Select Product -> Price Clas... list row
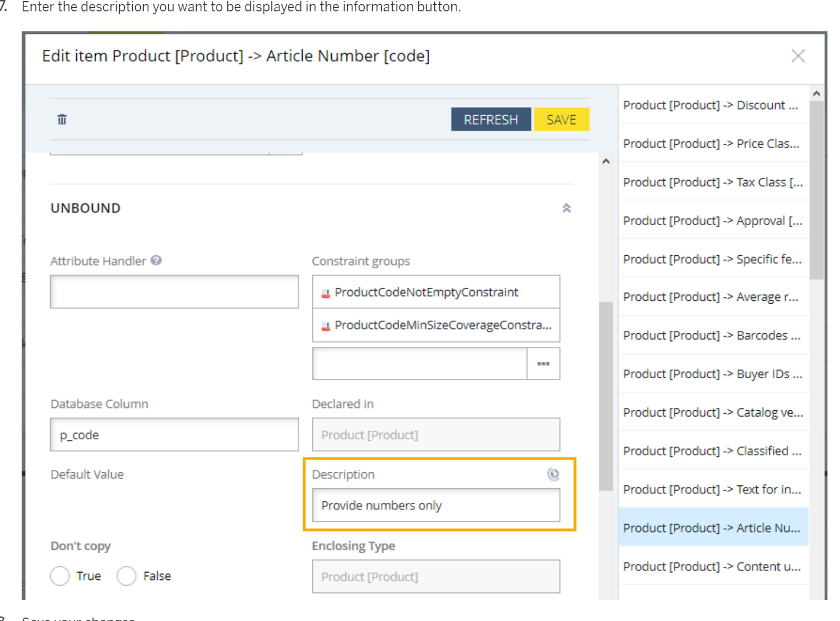 point(713,143)
